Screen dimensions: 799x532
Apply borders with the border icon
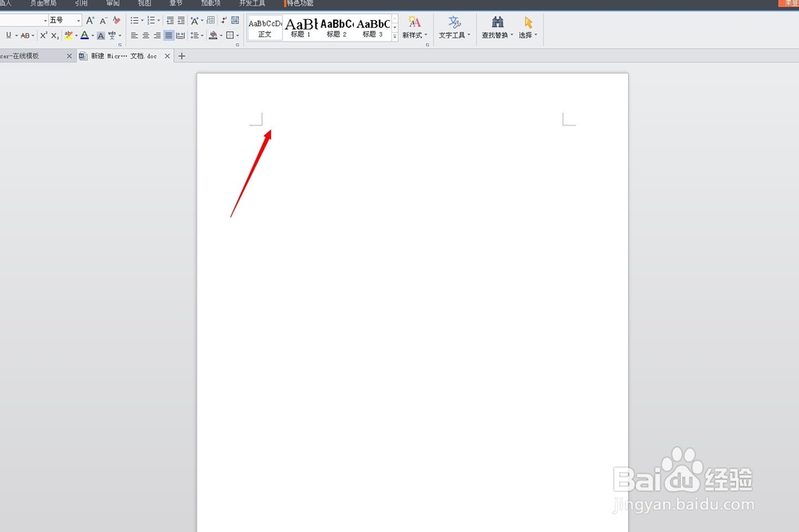point(230,35)
